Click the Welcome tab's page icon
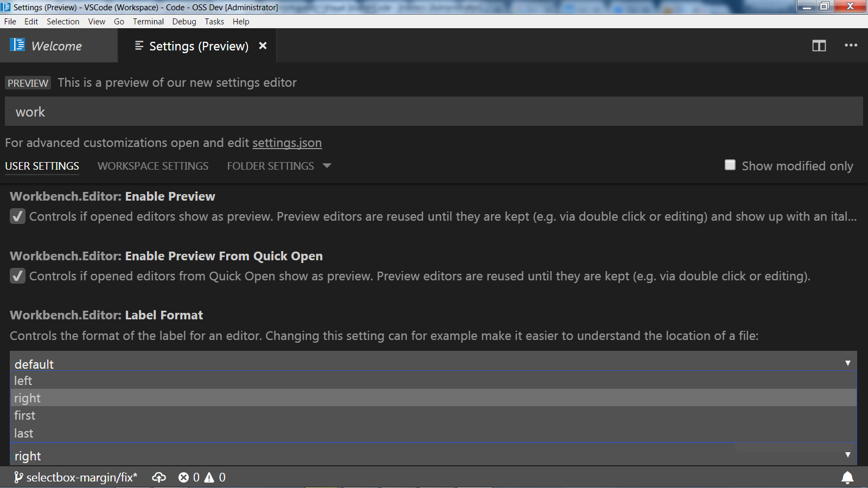Image resolution: width=868 pixels, height=488 pixels. click(17, 45)
